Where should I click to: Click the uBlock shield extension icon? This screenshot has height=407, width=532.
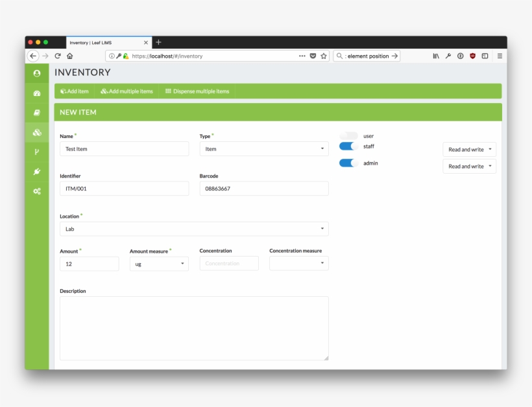tap(472, 56)
